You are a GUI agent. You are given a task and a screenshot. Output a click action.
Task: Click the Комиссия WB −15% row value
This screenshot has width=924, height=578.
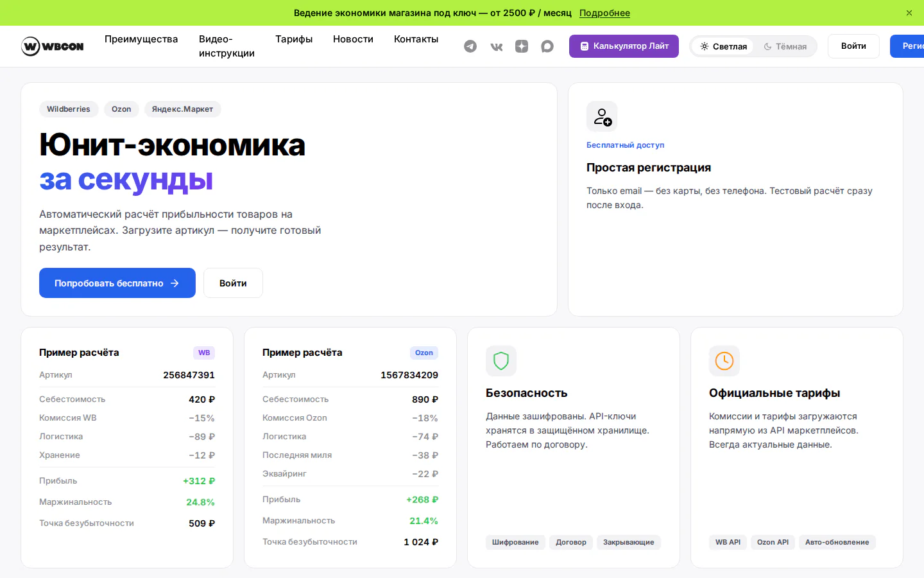201,418
